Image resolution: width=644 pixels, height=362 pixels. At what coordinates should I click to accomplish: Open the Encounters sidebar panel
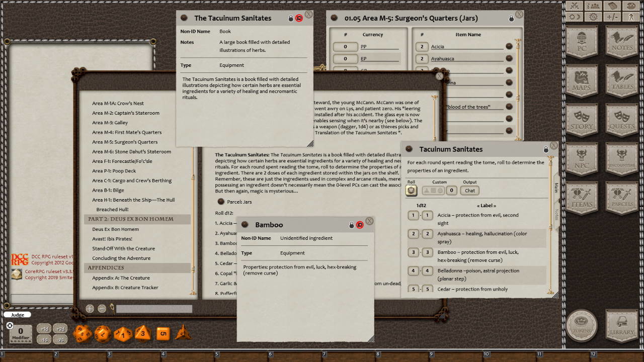(x=620, y=158)
